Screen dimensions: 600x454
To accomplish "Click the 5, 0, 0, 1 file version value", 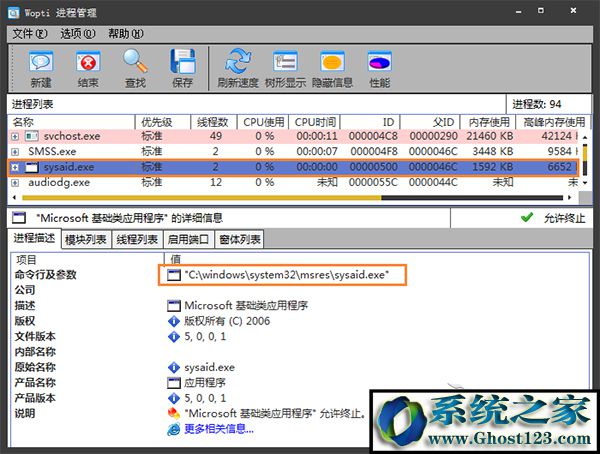I will pyautogui.click(x=205, y=337).
